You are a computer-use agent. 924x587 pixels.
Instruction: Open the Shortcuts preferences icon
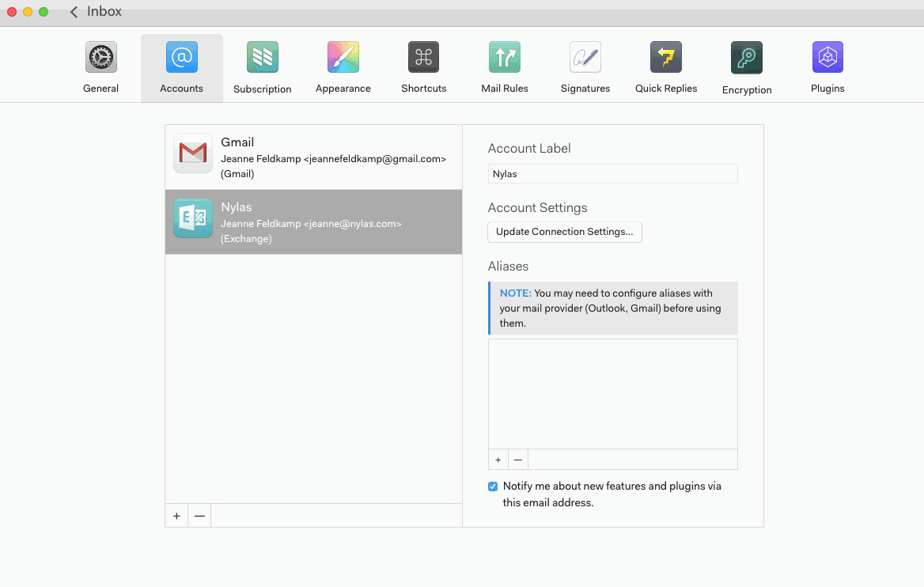point(424,59)
